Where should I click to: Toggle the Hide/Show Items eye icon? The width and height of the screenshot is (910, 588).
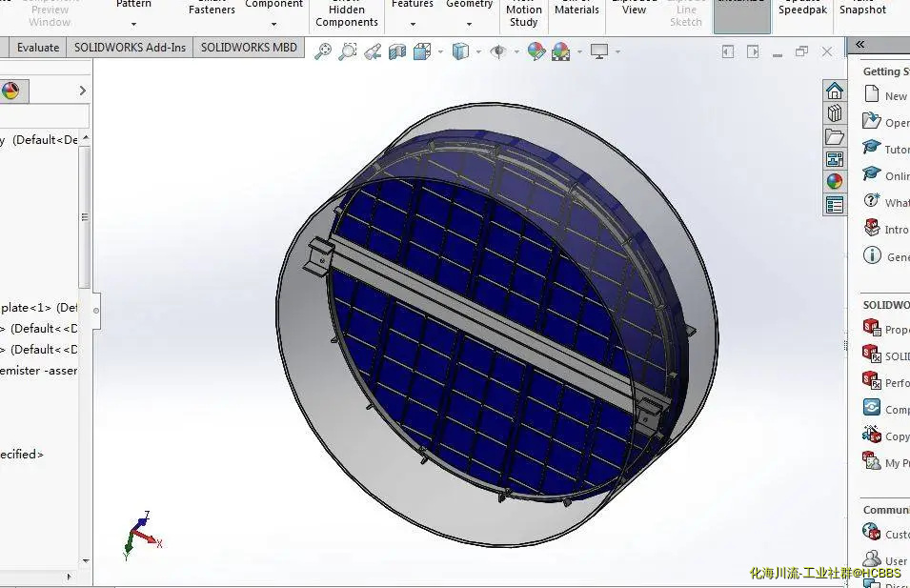(x=497, y=51)
